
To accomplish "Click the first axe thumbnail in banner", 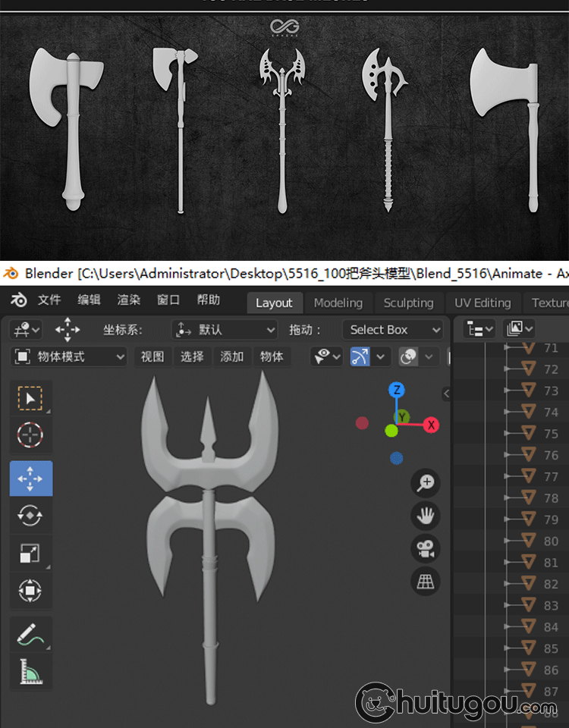I will click(x=66, y=130).
